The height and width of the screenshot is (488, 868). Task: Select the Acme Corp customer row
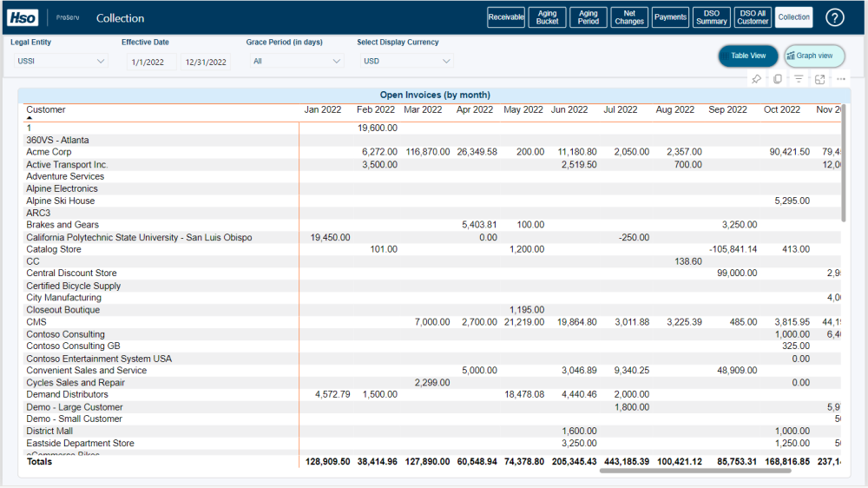click(x=49, y=152)
